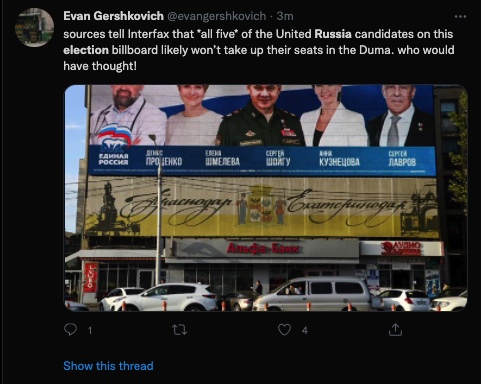Click the Show this thread link
Screen dimensions: 481x384
click(108, 366)
